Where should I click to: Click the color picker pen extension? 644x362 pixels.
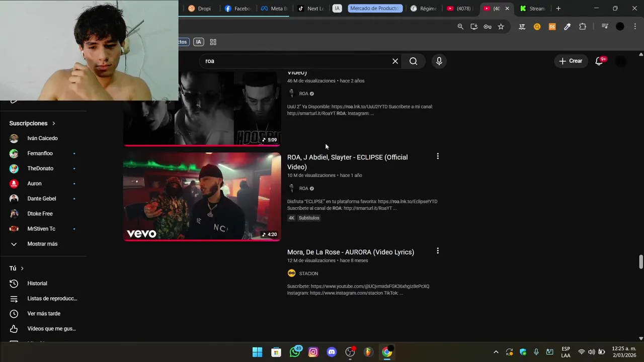tap(568, 27)
